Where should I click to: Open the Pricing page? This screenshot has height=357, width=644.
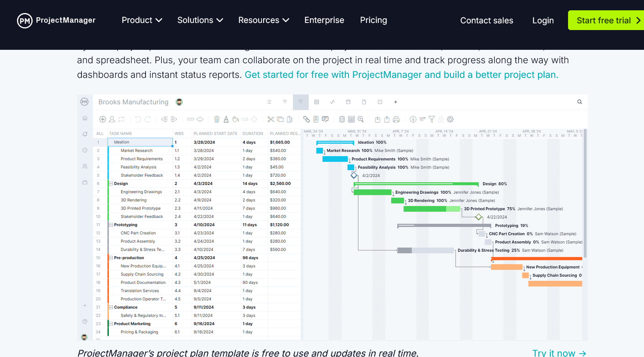click(x=373, y=20)
